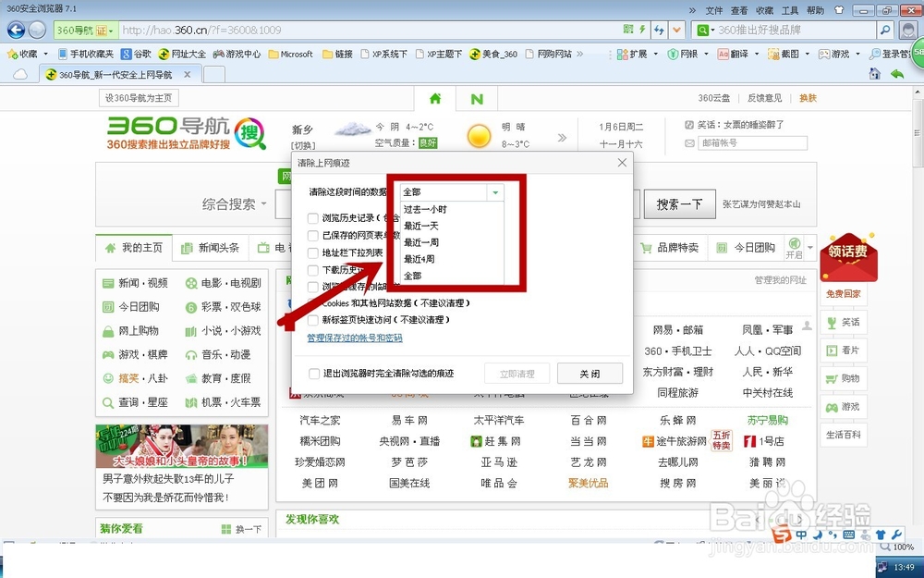Check the 地址栏下拉列表 checkbox
Viewport: 924px width, 578px height.
pyautogui.click(x=313, y=252)
